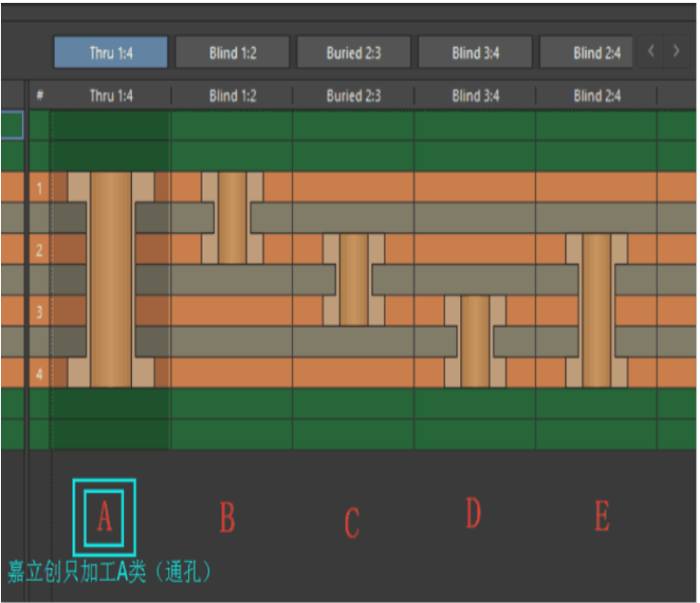The image size is (700, 603).
Task: Select the Blind 1:2 via type button
Action: point(232,53)
